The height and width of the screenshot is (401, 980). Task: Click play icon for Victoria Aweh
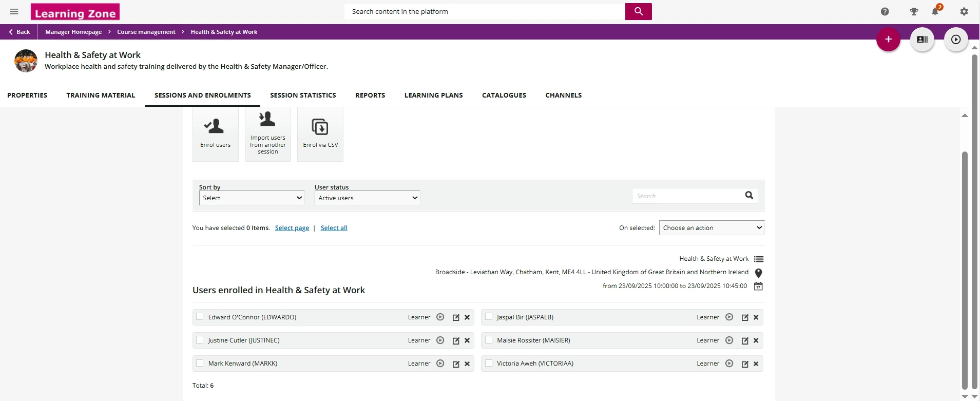(x=729, y=364)
